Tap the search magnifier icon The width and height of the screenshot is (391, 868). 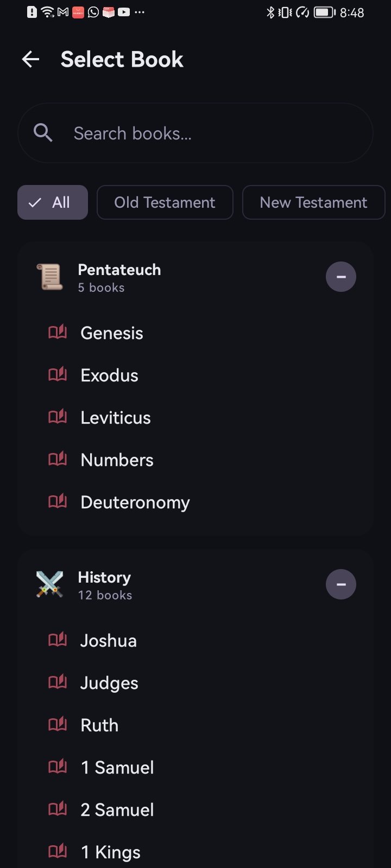click(x=43, y=133)
